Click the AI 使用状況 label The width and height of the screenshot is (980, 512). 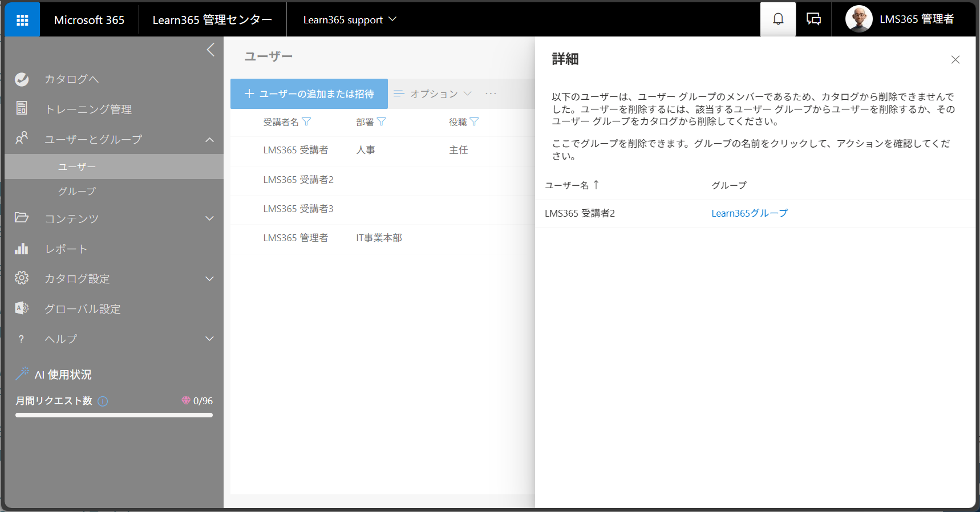click(63, 375)
